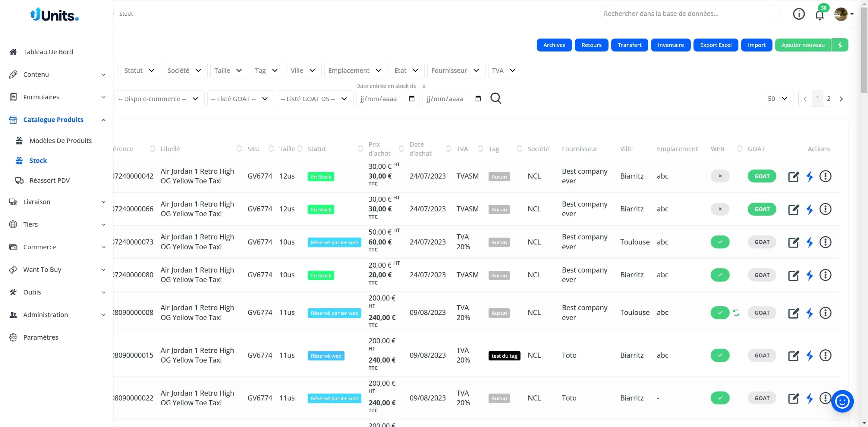
Task: Toggle green GOAT listing for item 07240000066
Action: pos(762,210)
